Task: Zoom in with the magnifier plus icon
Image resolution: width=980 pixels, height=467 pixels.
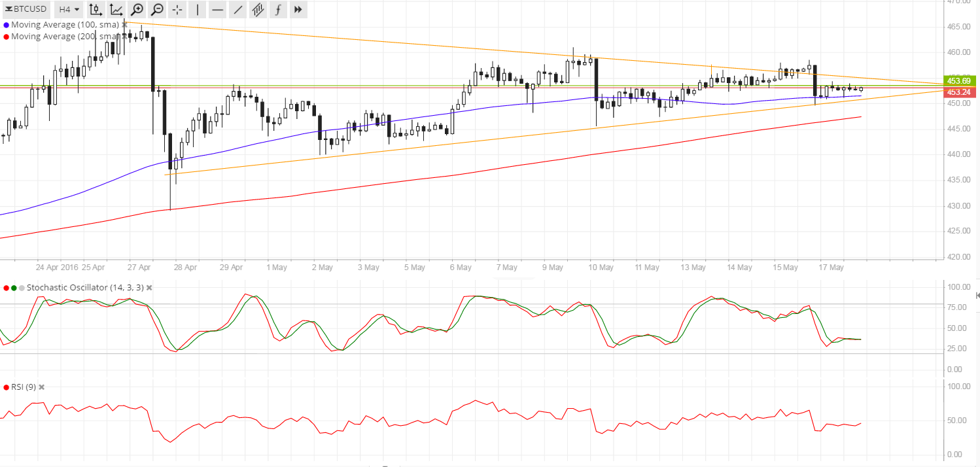Action: tap(137, 9)
